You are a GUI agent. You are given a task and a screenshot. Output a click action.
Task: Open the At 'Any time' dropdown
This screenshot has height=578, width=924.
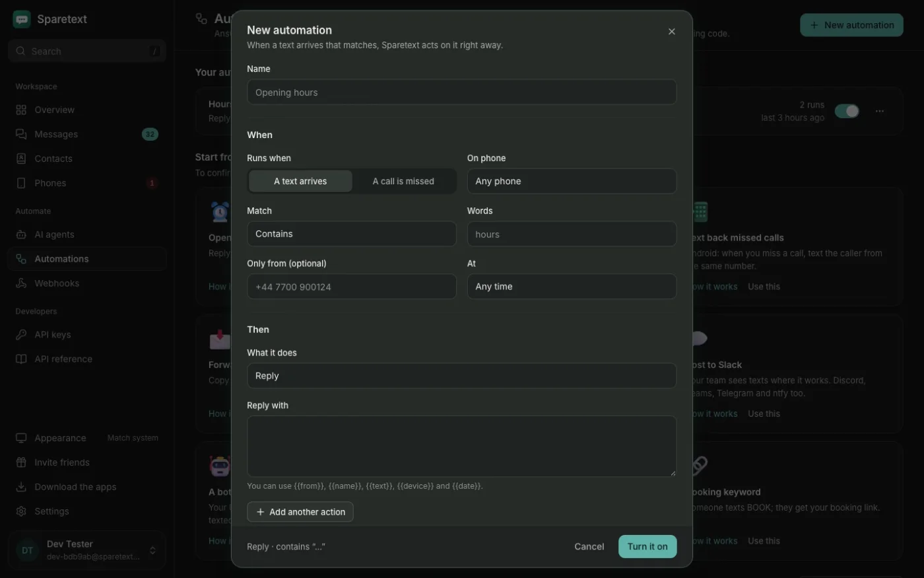click(572, 287)
